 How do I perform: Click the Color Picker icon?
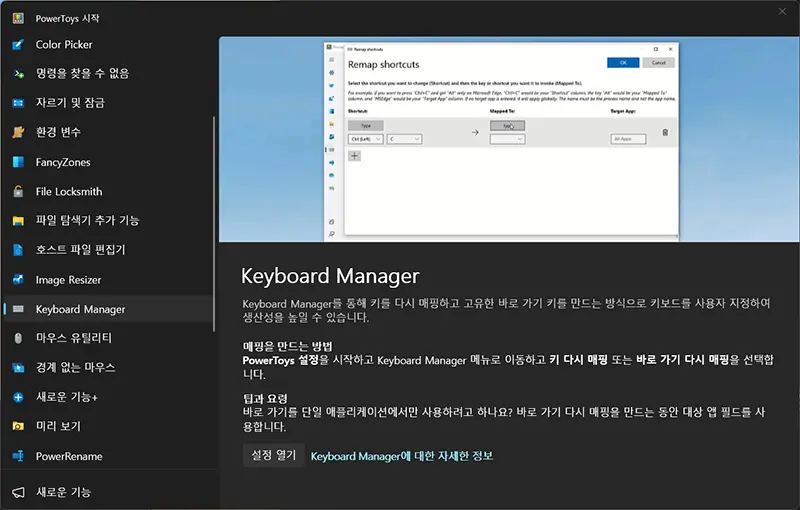coord(18,45)
